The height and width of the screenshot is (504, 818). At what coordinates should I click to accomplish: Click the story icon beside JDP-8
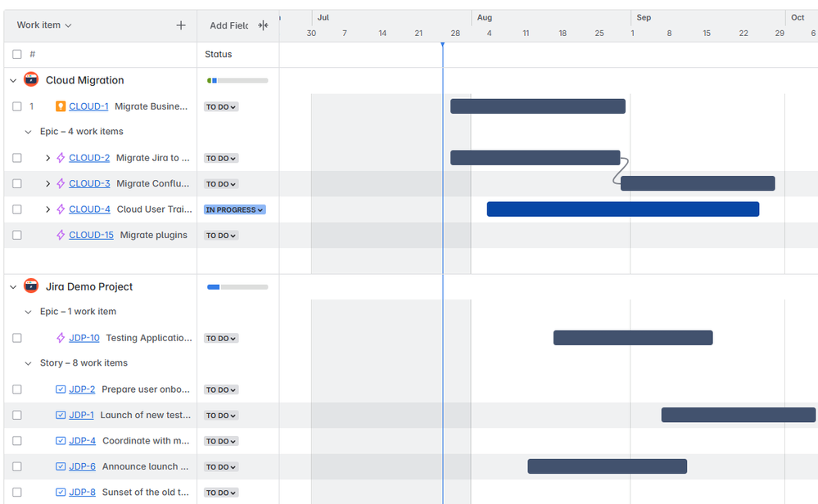point(61,492)
